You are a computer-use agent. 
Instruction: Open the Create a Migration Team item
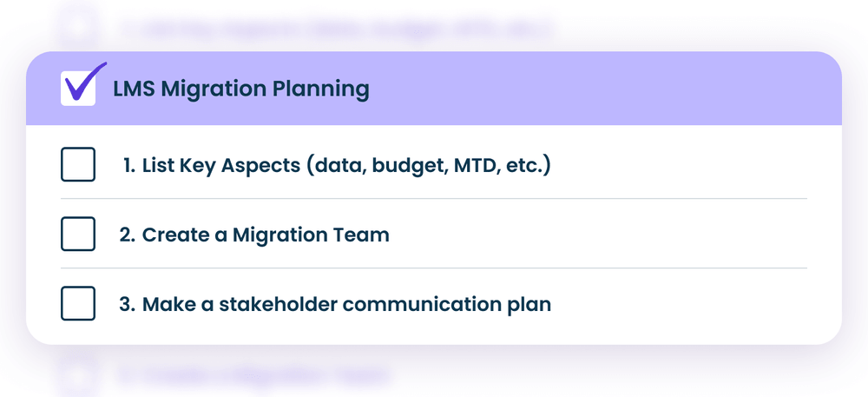coord(265,235)
